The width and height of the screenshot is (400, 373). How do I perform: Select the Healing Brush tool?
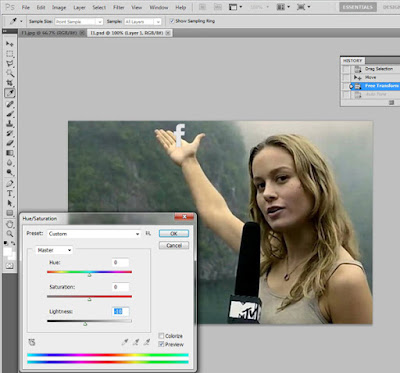[10, 104]
